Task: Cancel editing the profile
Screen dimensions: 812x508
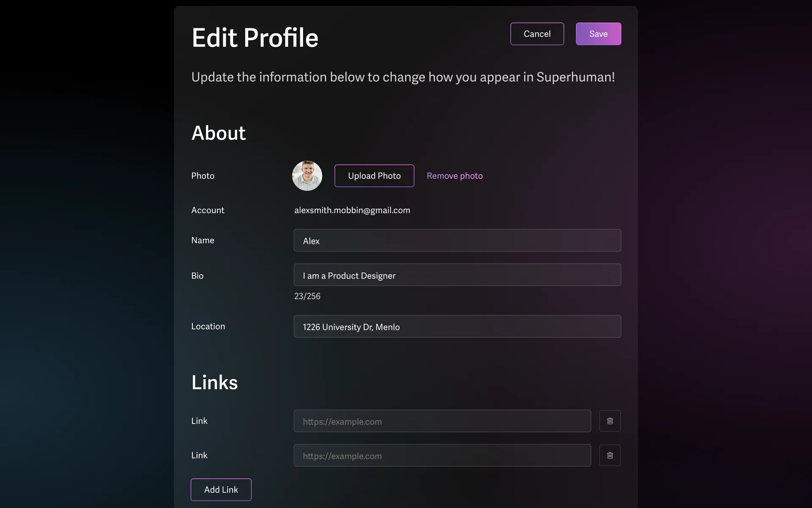Action: [x=537, y=34]
